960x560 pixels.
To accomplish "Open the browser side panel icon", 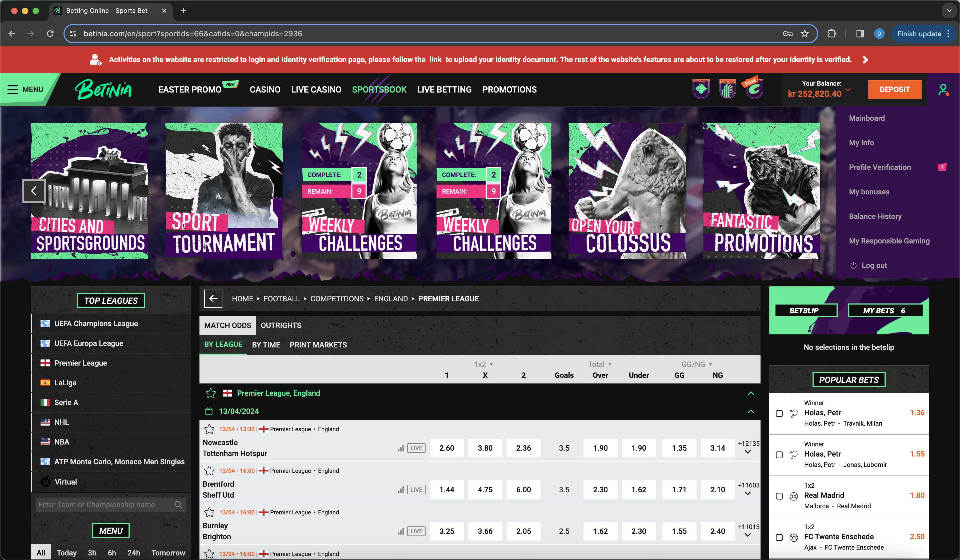I will tap(860, 34).
